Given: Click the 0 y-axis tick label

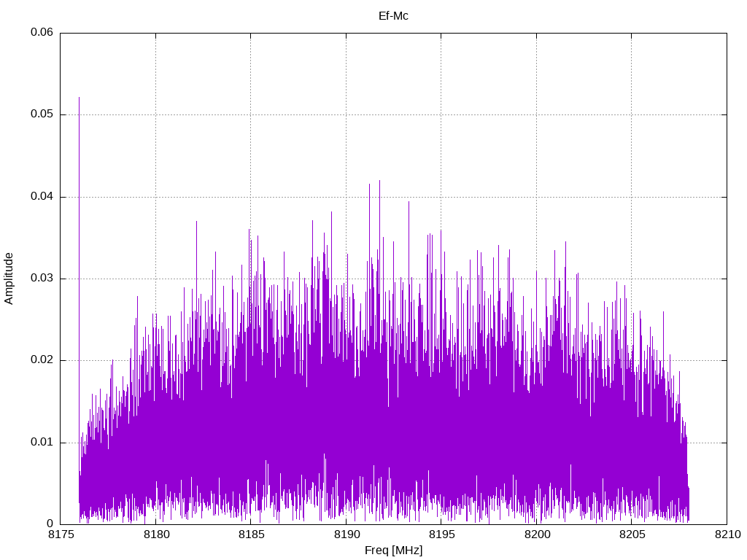Looking at the screenshot, I should coord(50,524).
